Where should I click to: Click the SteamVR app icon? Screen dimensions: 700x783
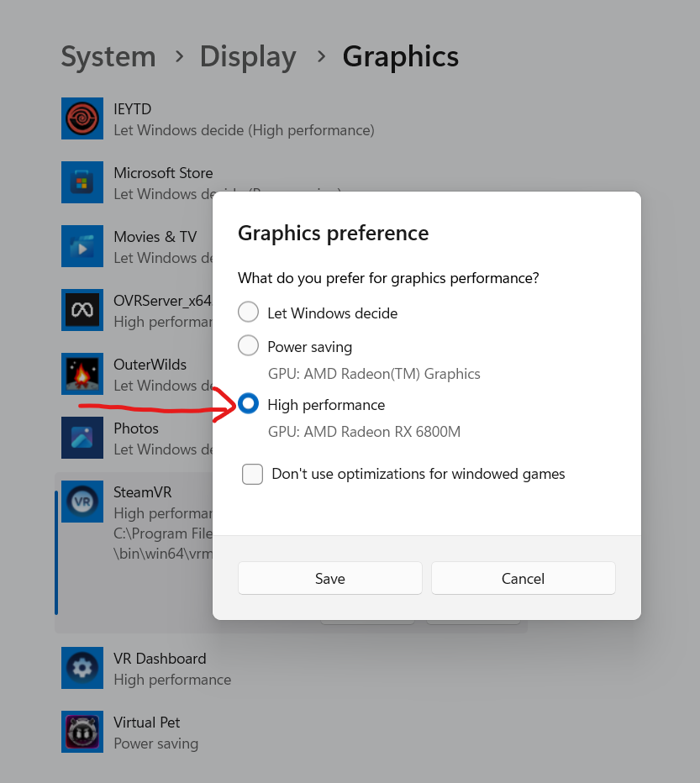click(82, 502)
